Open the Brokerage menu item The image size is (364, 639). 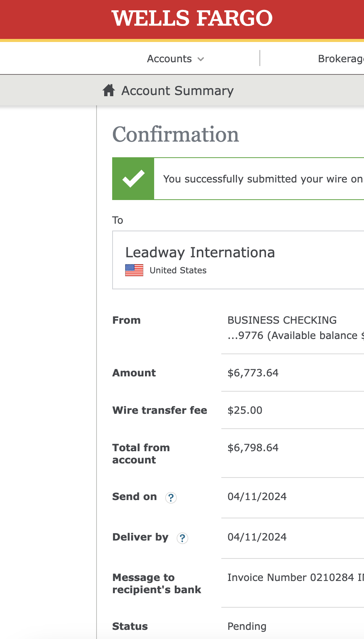341,59
